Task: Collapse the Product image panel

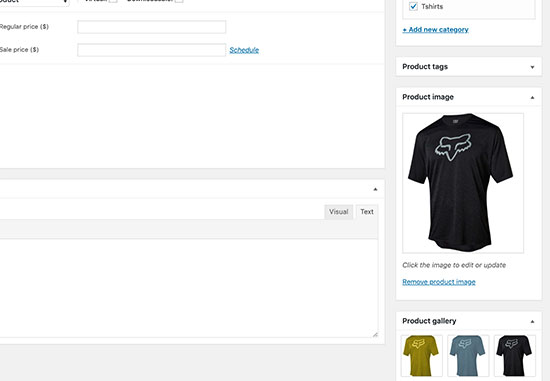Action: click(532, 98)
